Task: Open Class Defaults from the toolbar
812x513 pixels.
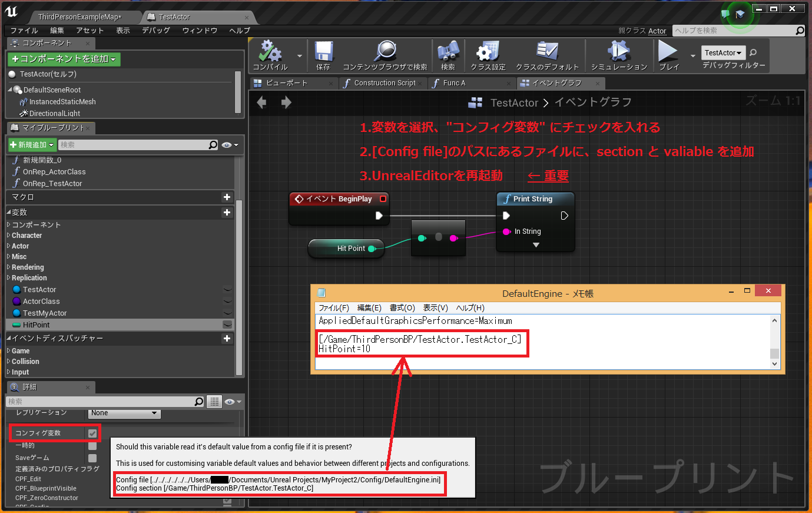Action: (x=547, y=51)
